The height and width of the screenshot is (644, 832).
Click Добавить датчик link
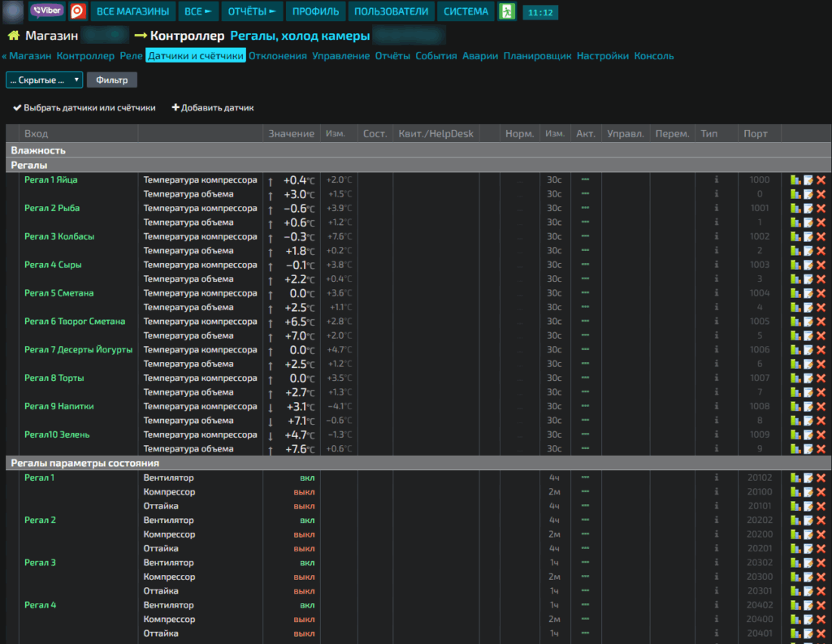click(x=213, y=108)
